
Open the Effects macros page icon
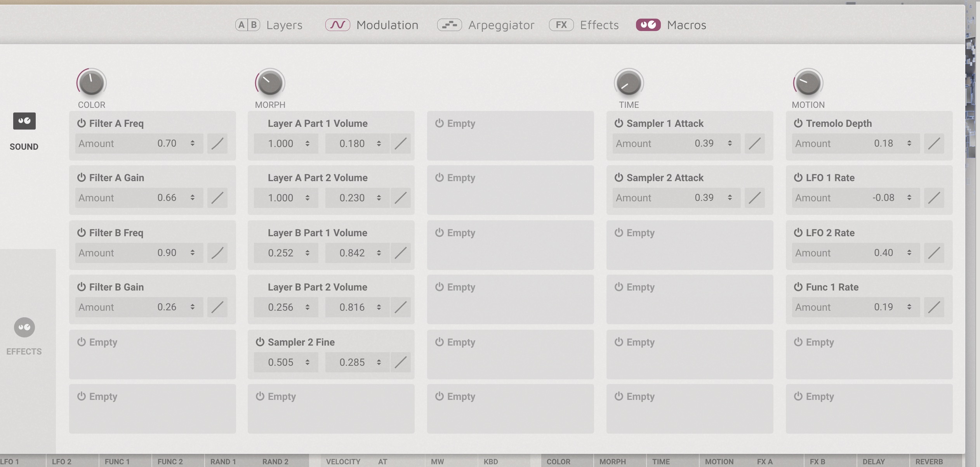24,328
